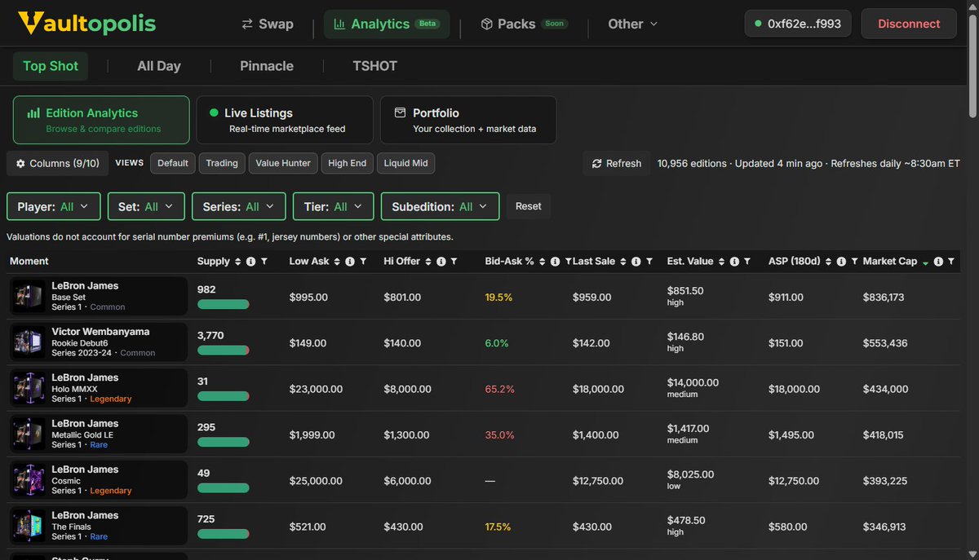Expand the Tier filter dropdown
Image resolution: width=979 pixels, height=560 pixels.
(x=333, y=206)
